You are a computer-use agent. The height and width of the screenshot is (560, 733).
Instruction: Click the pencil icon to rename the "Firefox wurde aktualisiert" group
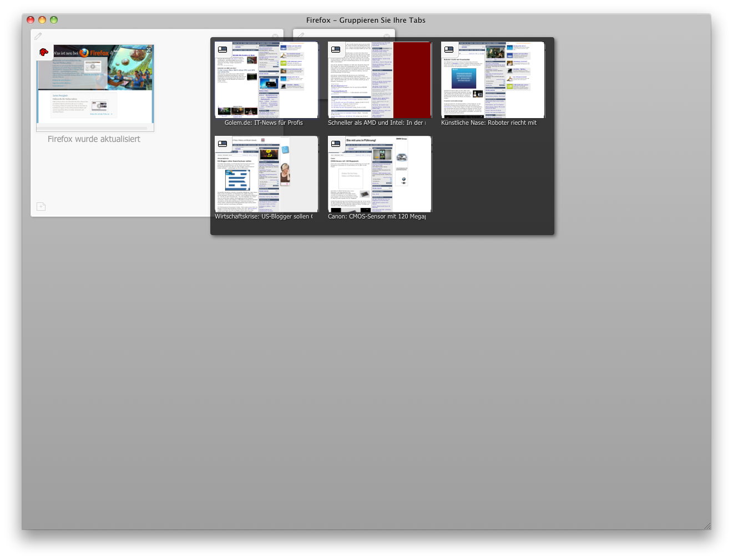[x=38, y=35]
